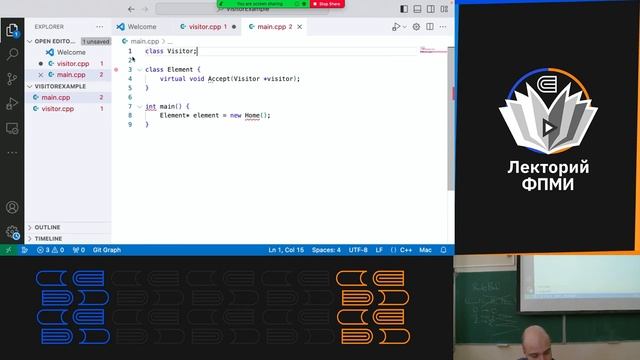Open remote window from status bar
The image size is (640, 360).
(9, 250)
